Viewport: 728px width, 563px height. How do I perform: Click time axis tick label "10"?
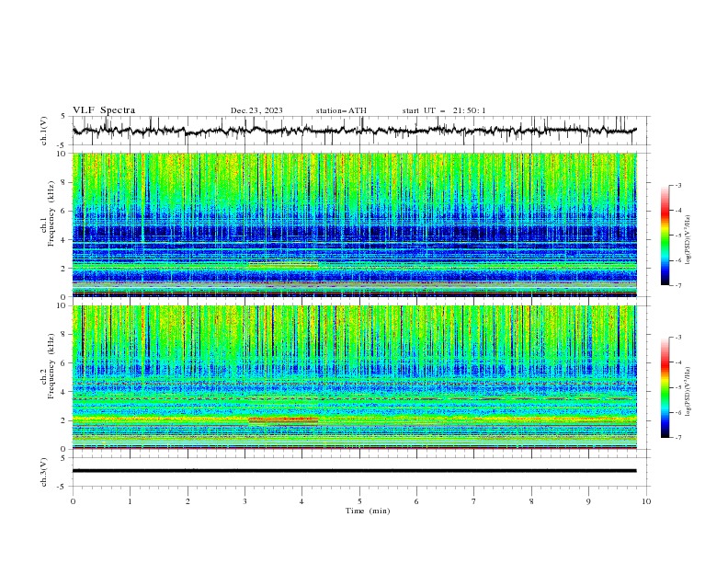click(646, 501)
